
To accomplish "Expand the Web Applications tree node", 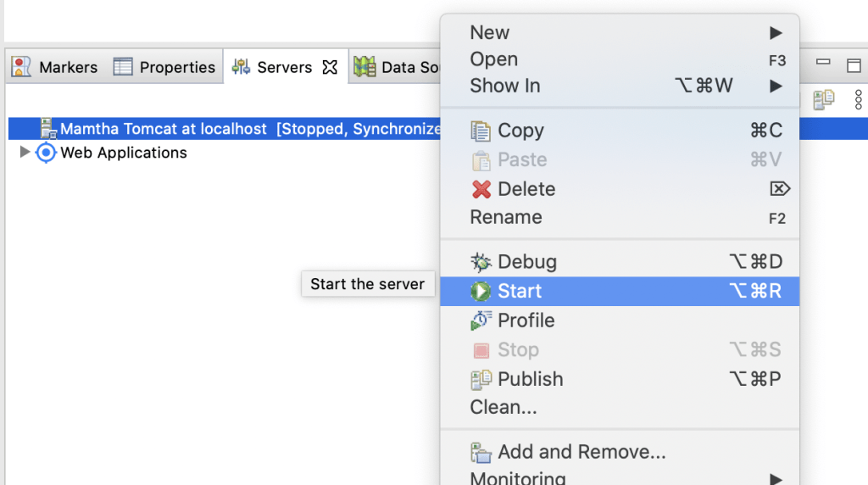I will pos(25,153).
